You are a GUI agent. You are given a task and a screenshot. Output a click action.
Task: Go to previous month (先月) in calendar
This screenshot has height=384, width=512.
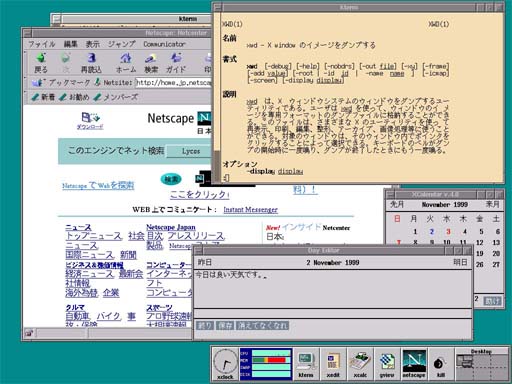[x=397, y=204]
